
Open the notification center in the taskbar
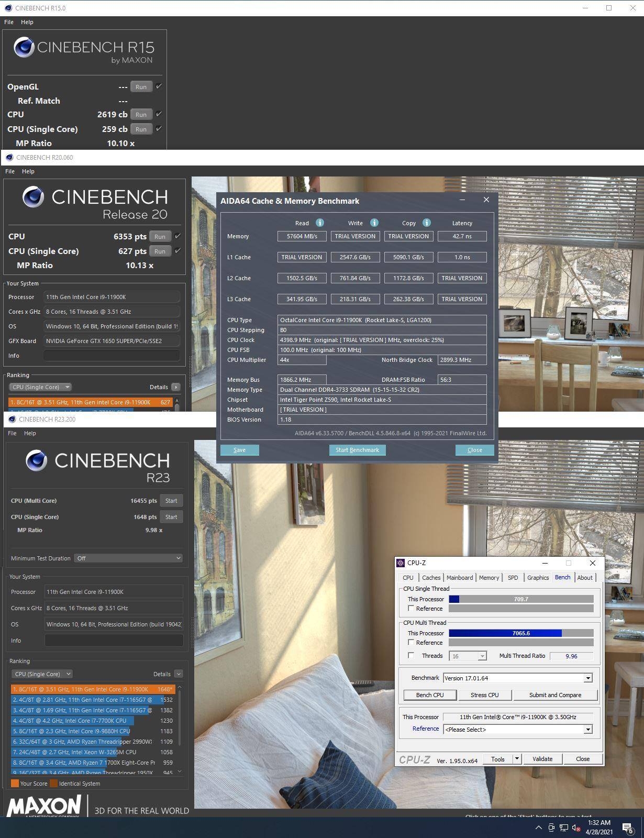coord(627,828)
